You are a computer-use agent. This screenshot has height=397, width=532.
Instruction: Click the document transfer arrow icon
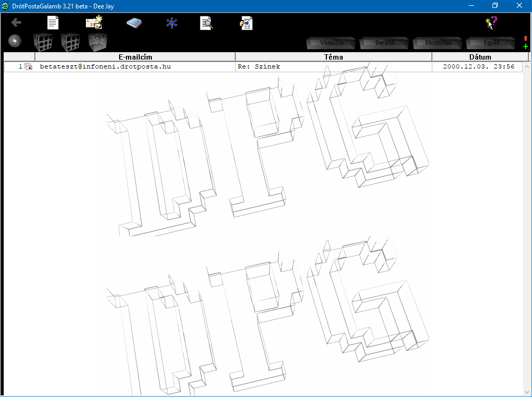click(x=246, y=23)
